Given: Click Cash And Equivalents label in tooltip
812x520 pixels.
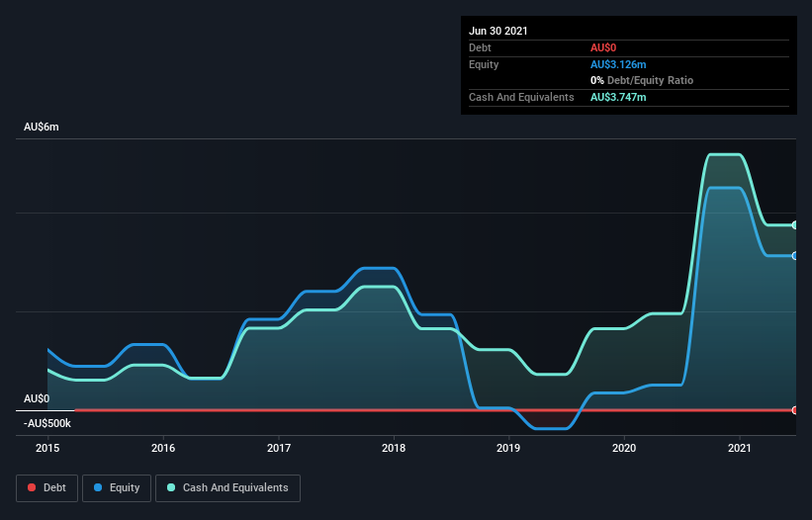Looking at the screenshot, I should (521, 97).
